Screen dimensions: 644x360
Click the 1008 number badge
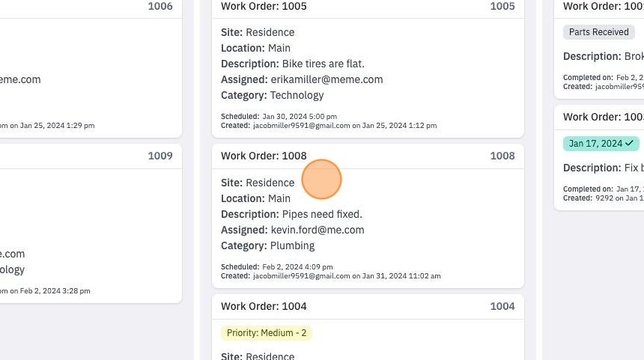coord(502,156)
